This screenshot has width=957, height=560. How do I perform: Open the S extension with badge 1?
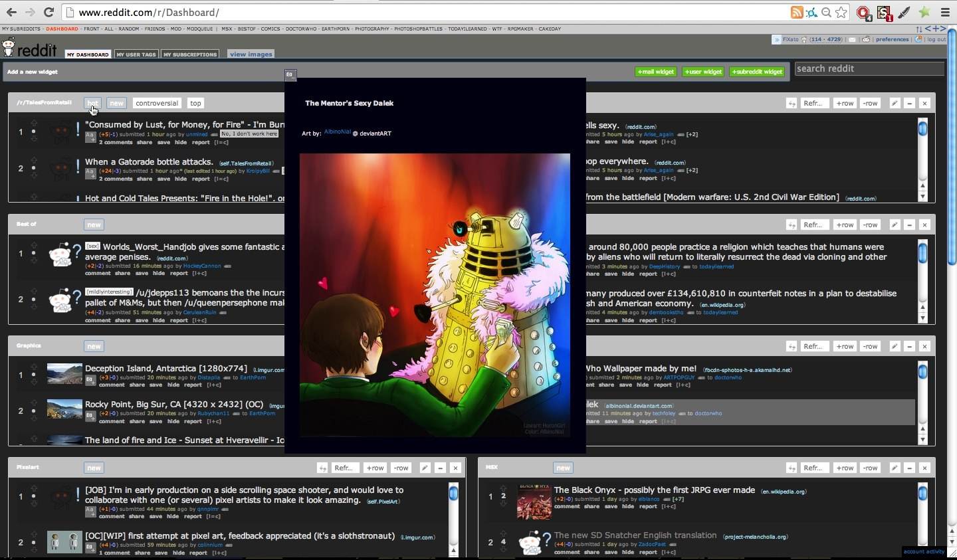884,12
